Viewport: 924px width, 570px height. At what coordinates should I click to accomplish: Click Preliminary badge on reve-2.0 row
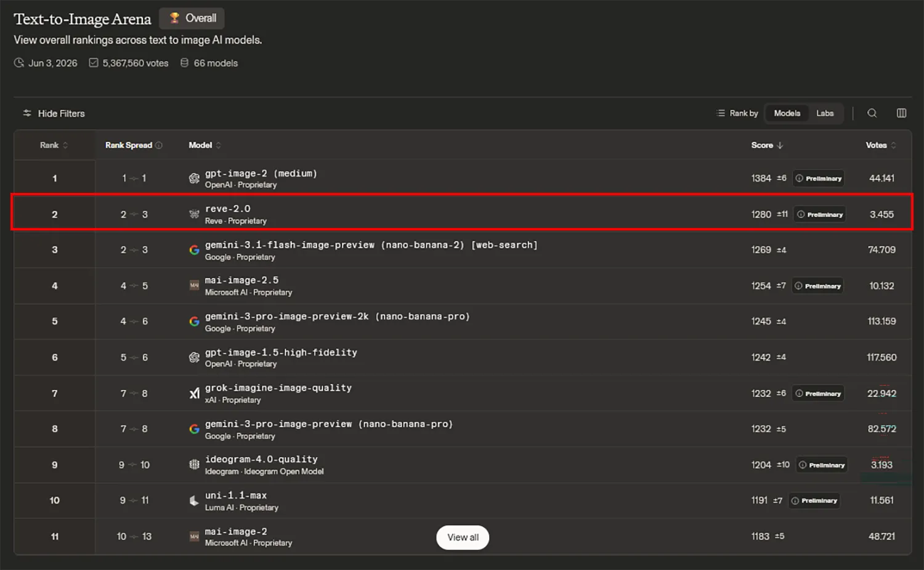pos(820,214)
